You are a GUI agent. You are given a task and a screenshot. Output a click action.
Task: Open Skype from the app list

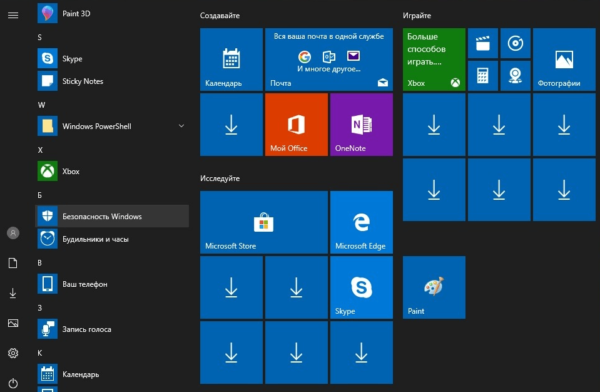click(x=112, y=59)
